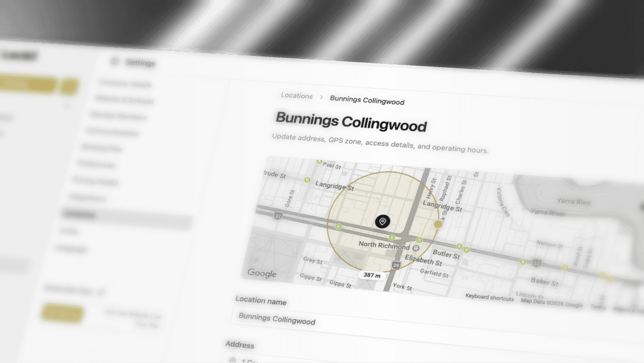Click the Google logo on the map
This screenshot has height=363, width=644.
click(x=262, y=273)
